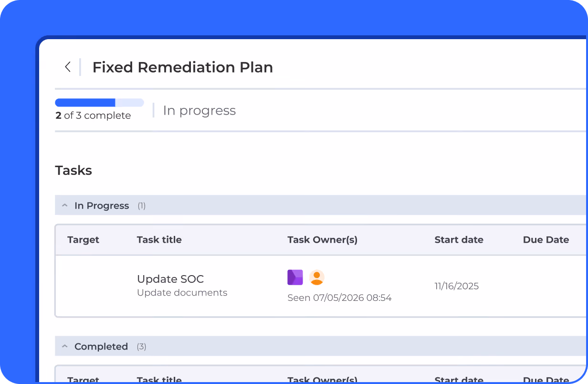588x384 pixels.
Task: Click the 2 of 3 complete text
Action: click(93, 116)
